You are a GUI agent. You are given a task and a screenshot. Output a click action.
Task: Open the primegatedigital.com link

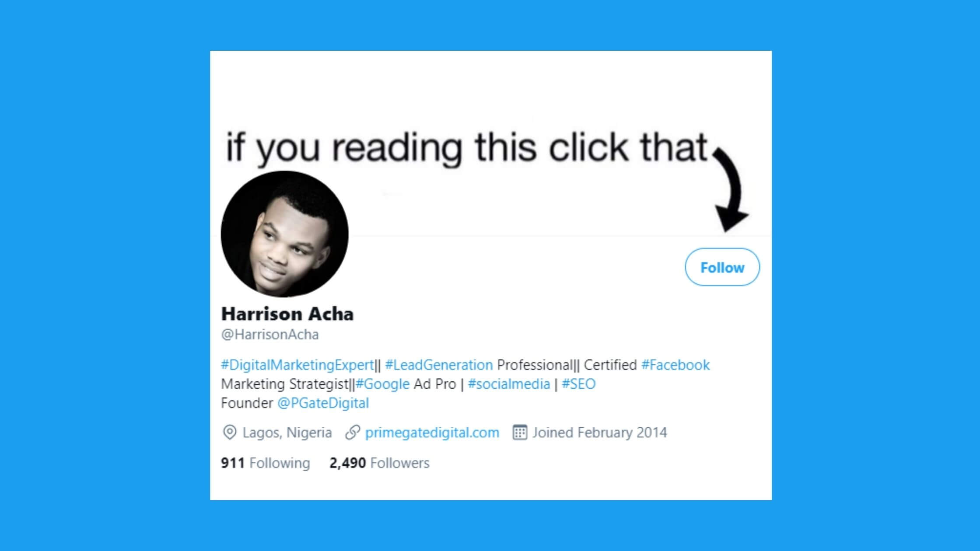coord(432,432)
